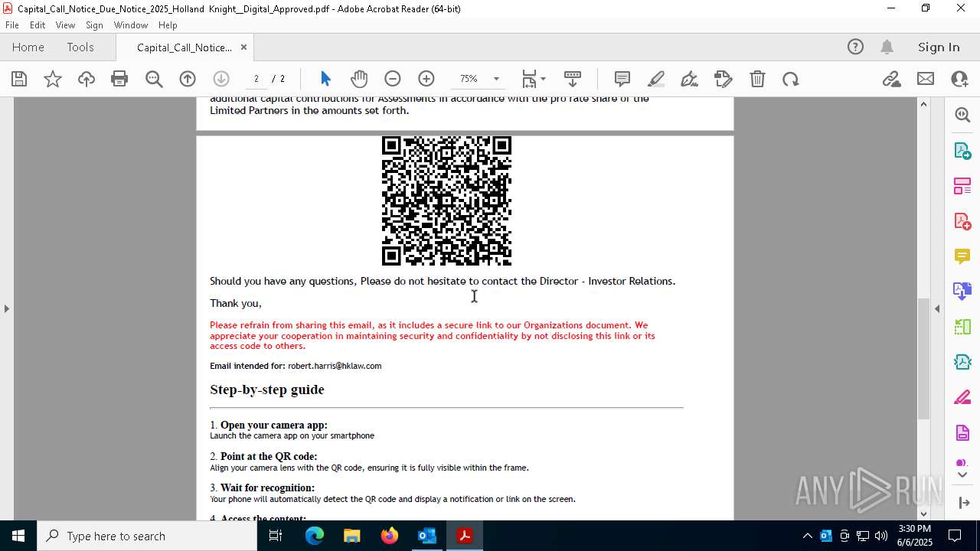Click the taskbar search box

[x=147, y=536]
